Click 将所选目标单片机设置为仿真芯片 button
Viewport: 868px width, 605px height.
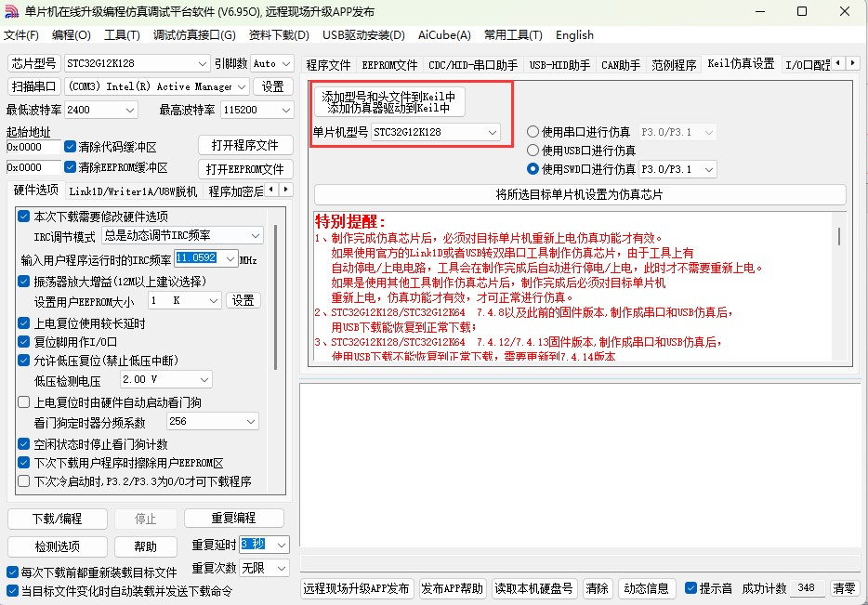pos(580,194)
